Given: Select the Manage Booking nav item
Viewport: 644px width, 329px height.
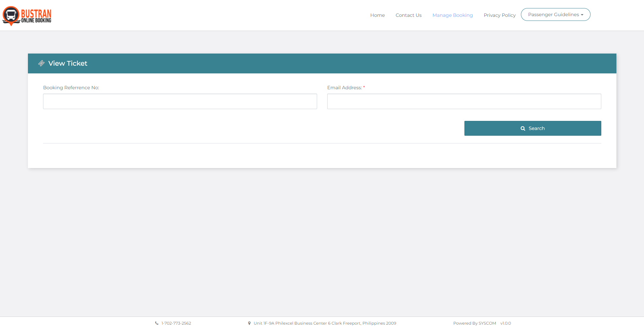Looking at the screenshot, I should pyautogui.click(x=452, y=15).
